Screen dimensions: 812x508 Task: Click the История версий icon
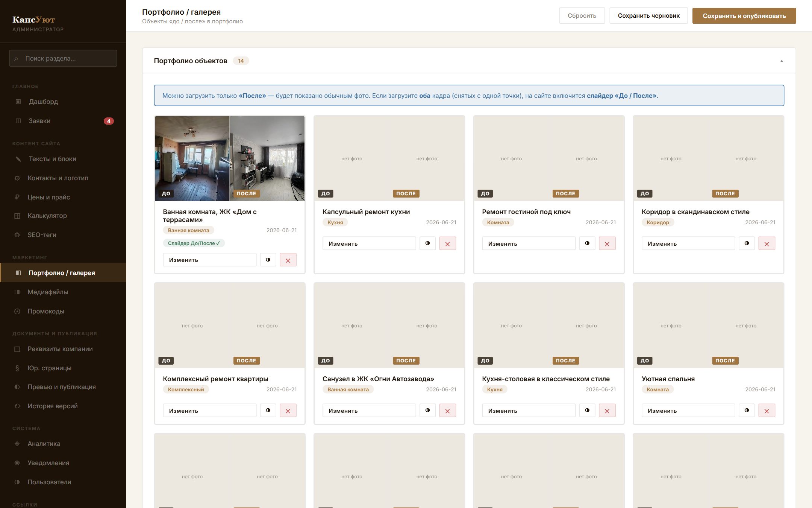(x=17, y=406)
